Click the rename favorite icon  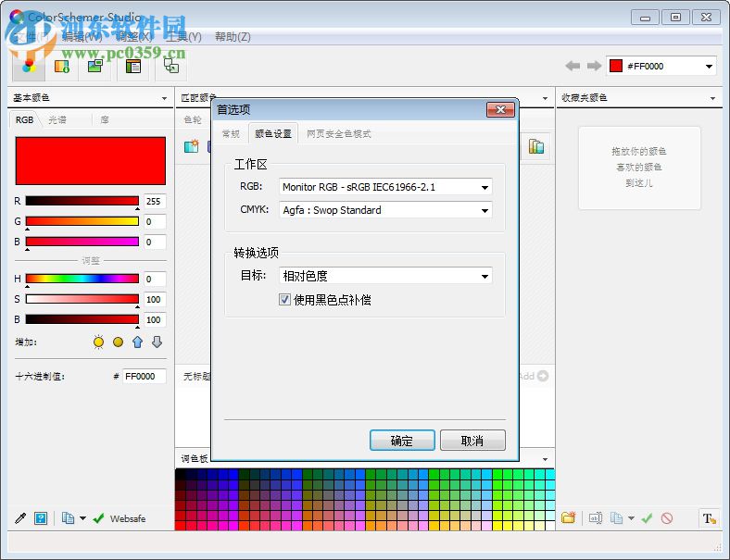(596, 517)
